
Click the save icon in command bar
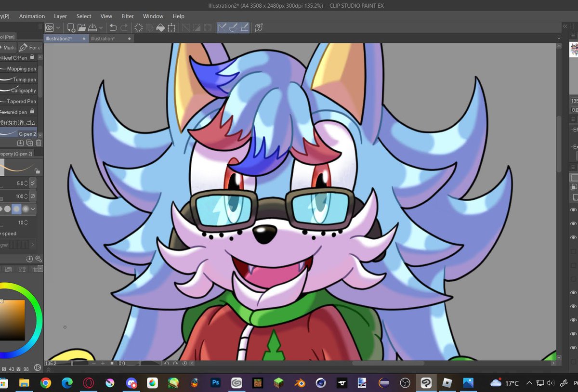coord(92,28)
